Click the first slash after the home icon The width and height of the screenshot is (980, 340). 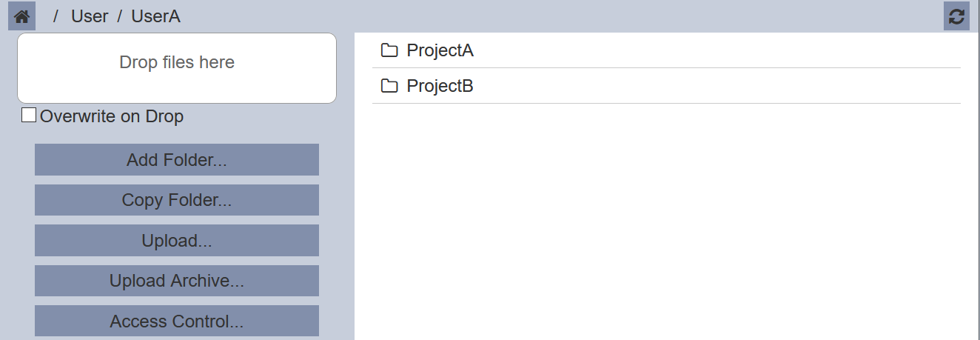(x=56, y=16)
